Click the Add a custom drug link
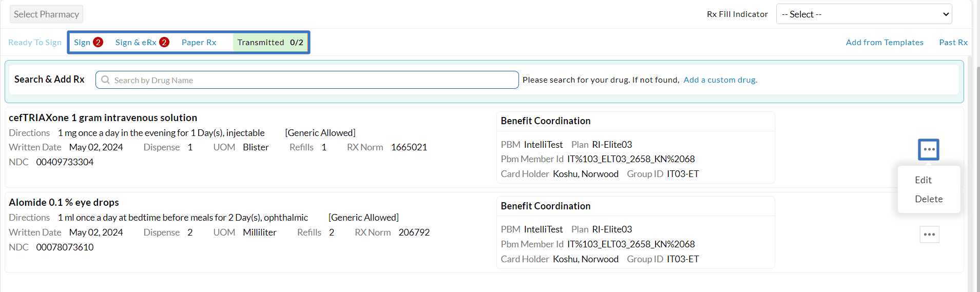This screenshot has width=980, height=292. point(720,80)
